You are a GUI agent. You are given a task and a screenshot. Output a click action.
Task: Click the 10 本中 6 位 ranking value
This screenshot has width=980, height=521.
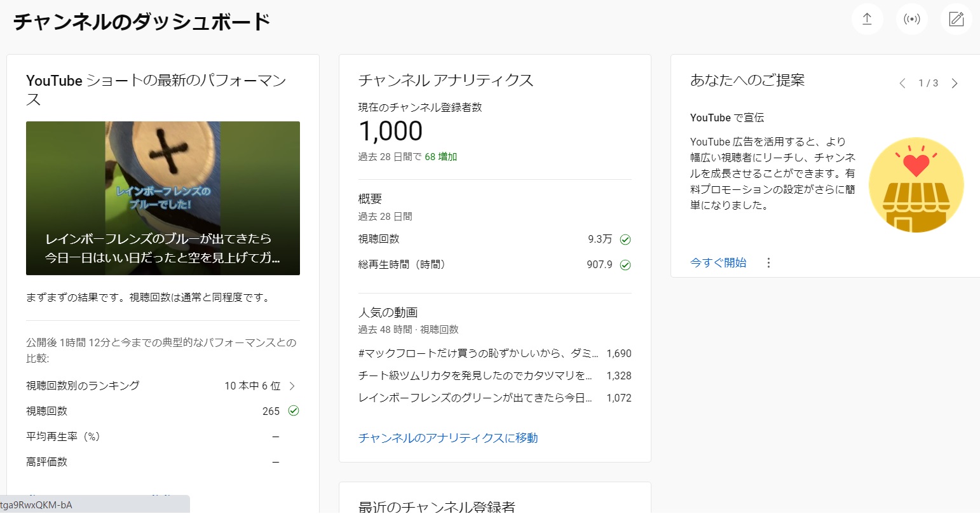pyautogui.click(x=252, y=386)
